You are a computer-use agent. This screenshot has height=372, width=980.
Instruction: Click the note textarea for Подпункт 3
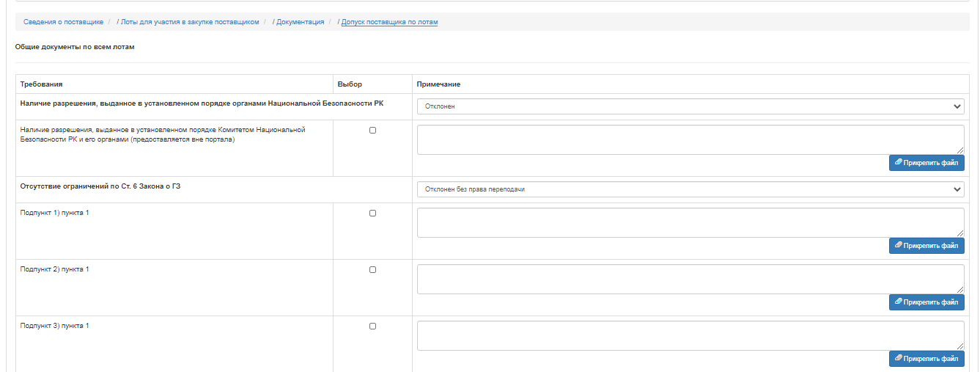tap(690, 335)
